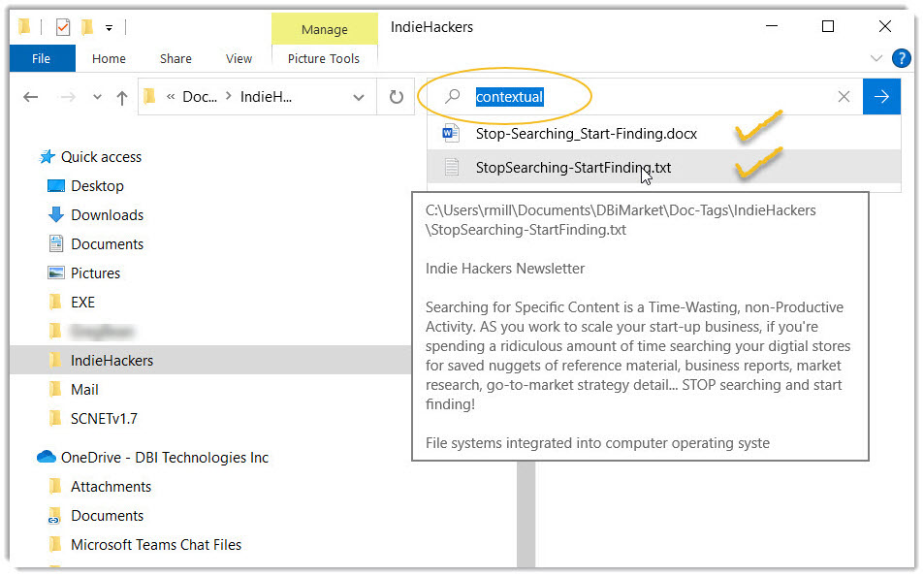The image size is (924, 577).
Task: Click the Quick access star icon
Action: pyautogui.click(x=48, y=157)
